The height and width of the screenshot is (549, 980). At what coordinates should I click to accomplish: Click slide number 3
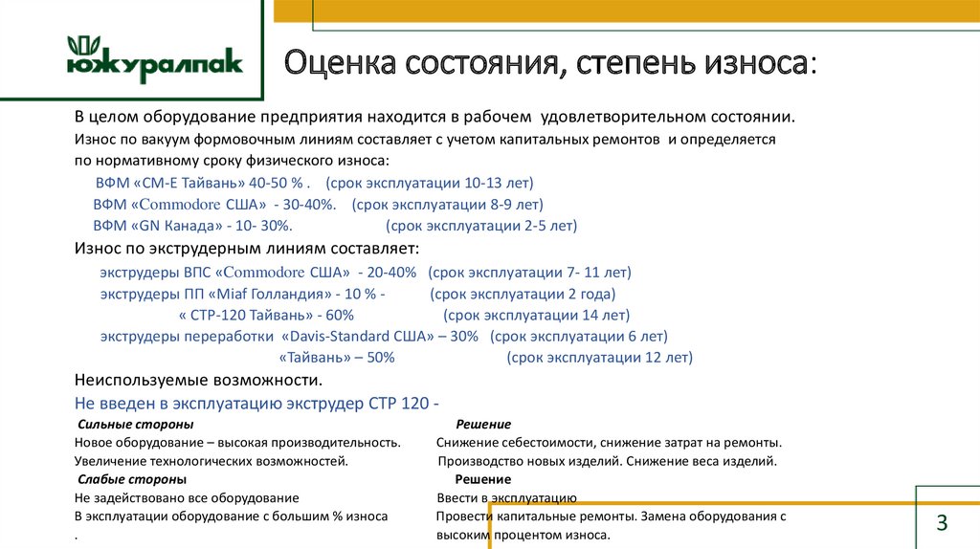pyautogui.click(x=942, y=522)
